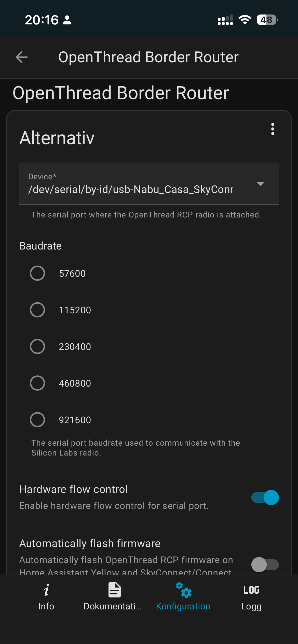The width and height of the screenshot is (298, 644).
Task: Select the 115200 baudrate radio button
Action: click(37, 310)
